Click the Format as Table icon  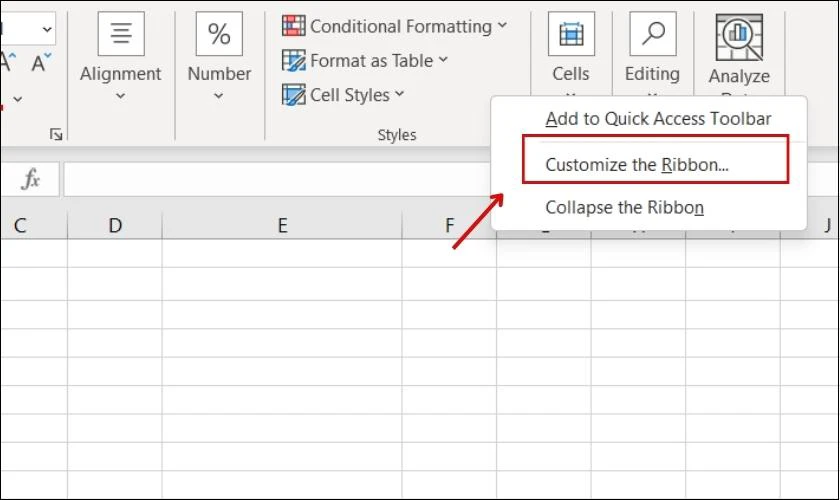click(294, 61)
